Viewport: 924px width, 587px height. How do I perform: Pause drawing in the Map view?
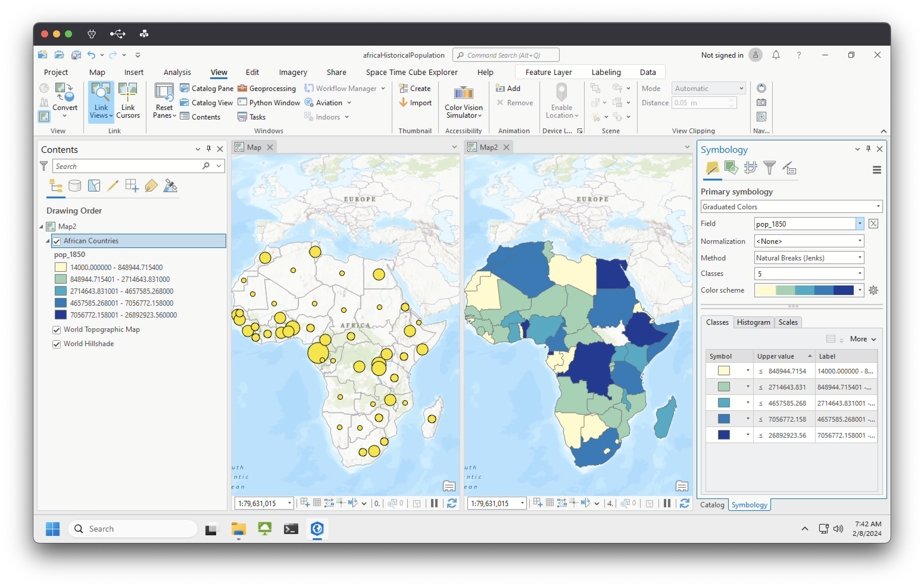coord(434,503)
